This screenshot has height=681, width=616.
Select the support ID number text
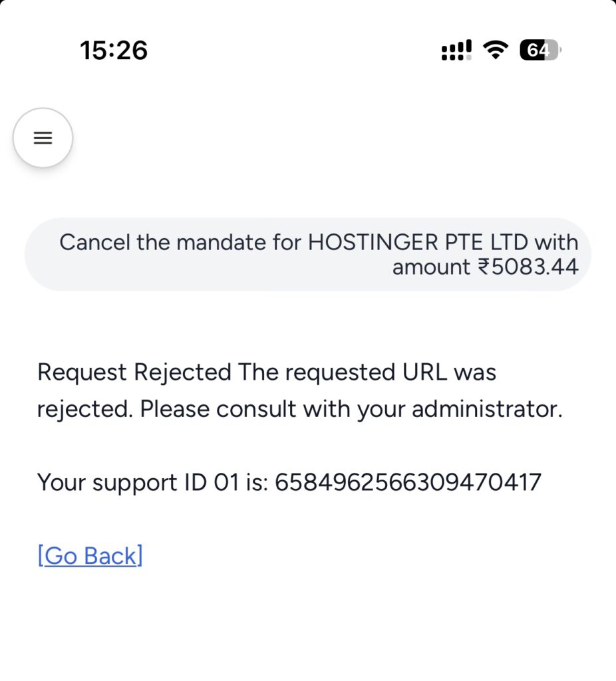(407, 483)
